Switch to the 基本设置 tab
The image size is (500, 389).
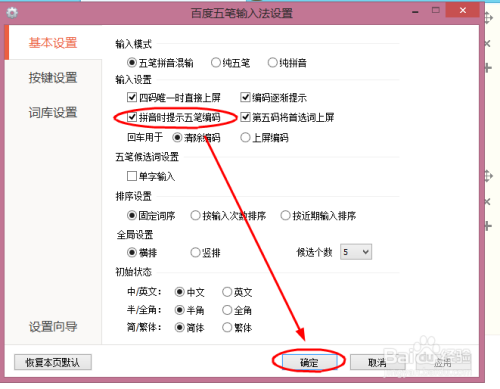click(53, 43)
